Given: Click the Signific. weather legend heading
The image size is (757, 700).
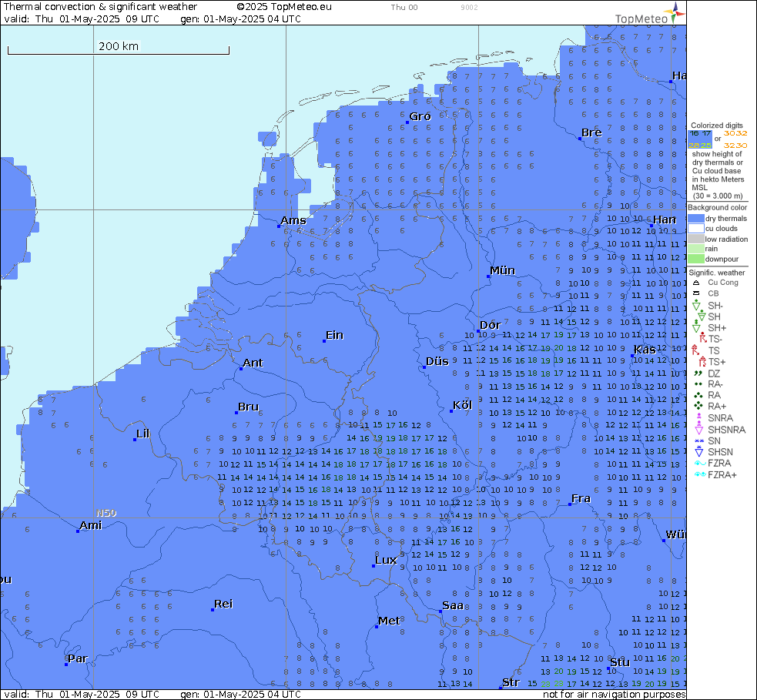Looking at the screenshot, I should (717, 273).
